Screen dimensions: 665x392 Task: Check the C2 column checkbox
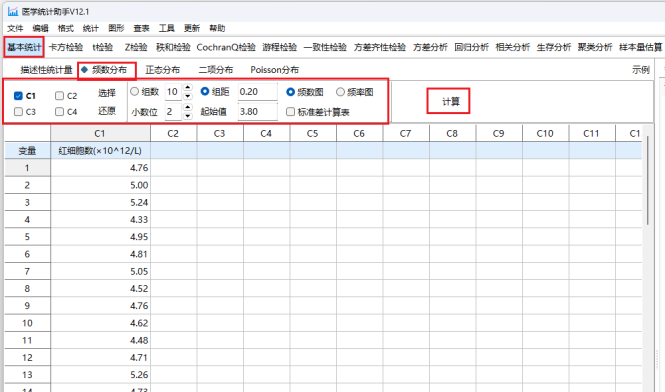coord(59,96)
